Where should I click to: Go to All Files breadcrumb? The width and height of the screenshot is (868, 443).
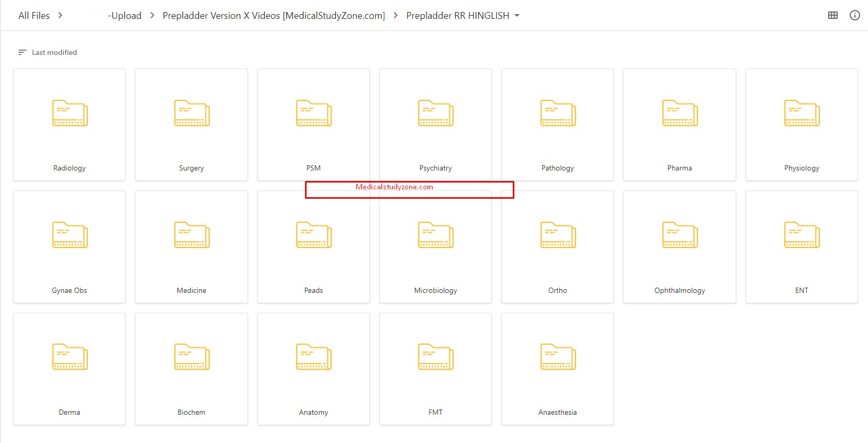(34, 16)
